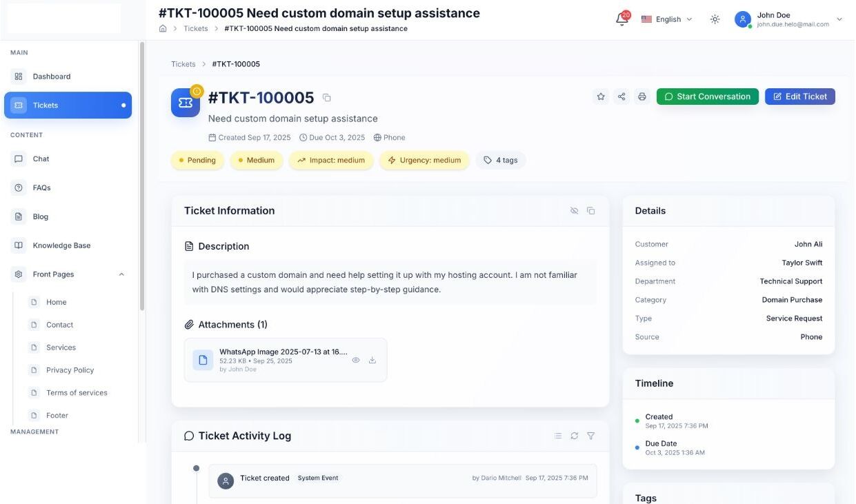Screen dimensions: 856x504
Task: Click the share ticket icon
Action: pyautogui.click(x=621, y=97)
